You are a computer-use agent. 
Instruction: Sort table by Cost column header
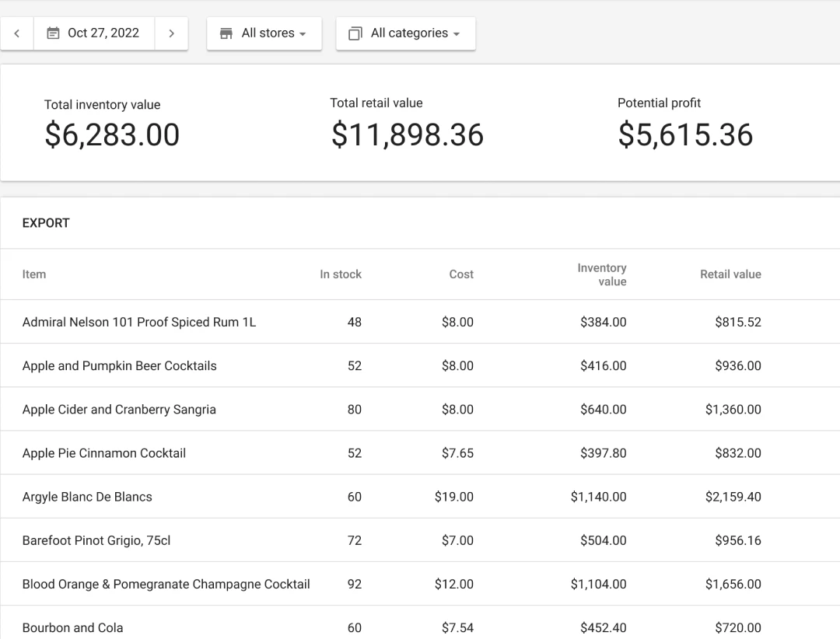pyautogui.click(x=461, y=274)
